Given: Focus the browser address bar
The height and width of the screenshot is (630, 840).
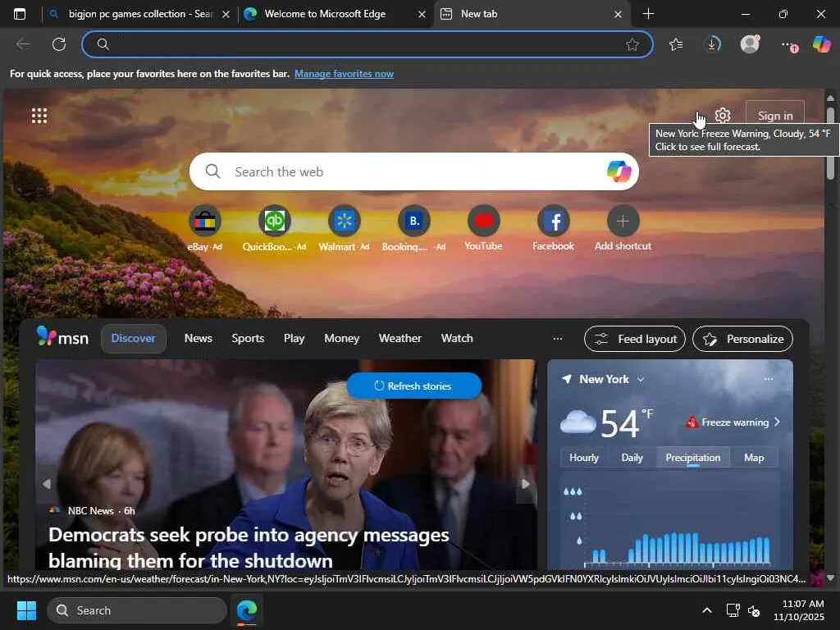Looking at the screenshot, I should tap(367, 44).
